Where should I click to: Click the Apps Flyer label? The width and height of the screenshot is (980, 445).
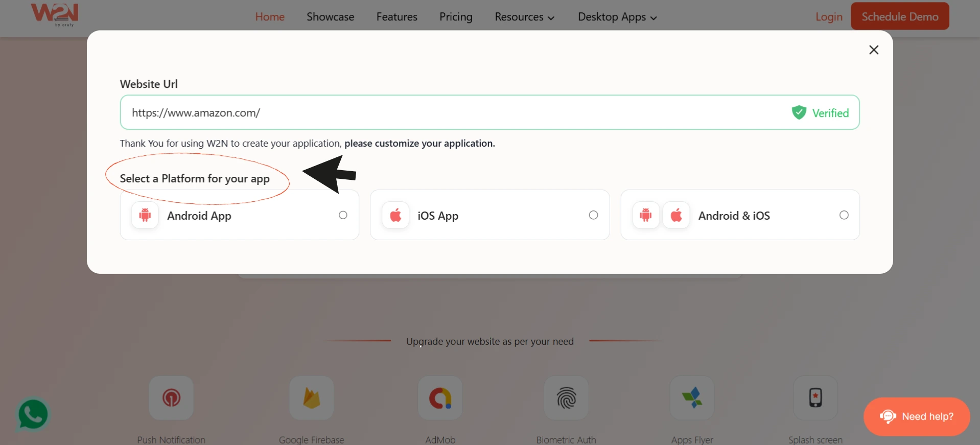coord(692,440)
